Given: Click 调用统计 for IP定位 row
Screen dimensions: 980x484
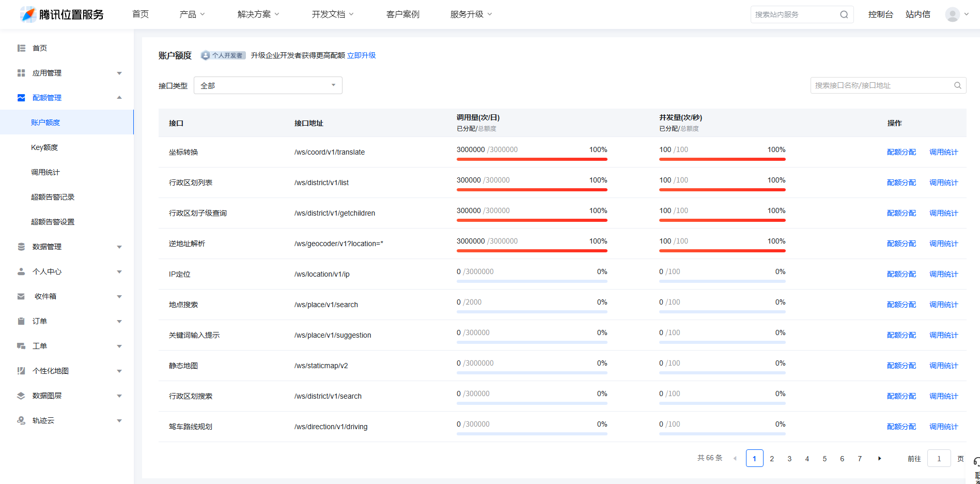Looking at the screenshot, I should click(944, 274).
